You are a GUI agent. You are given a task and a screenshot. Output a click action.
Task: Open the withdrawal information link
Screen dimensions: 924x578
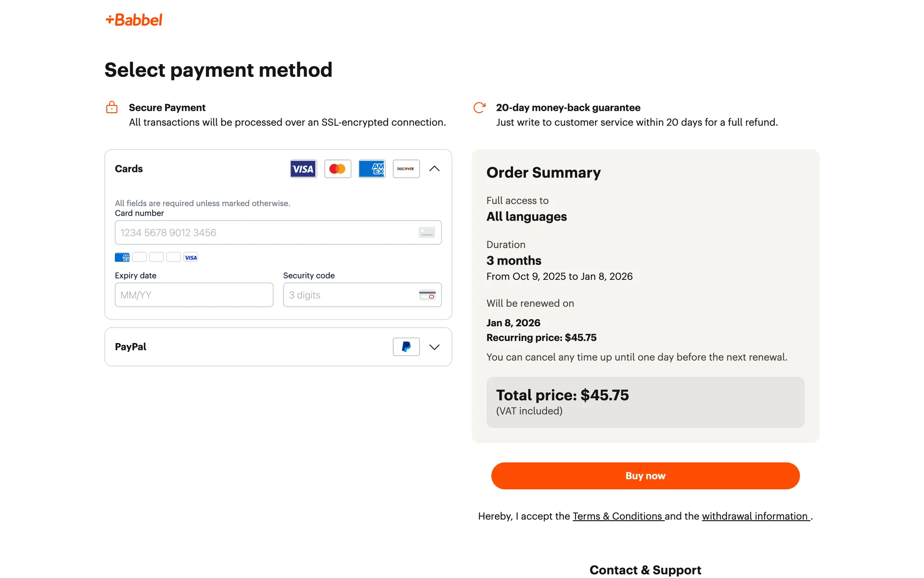[755, 516]
